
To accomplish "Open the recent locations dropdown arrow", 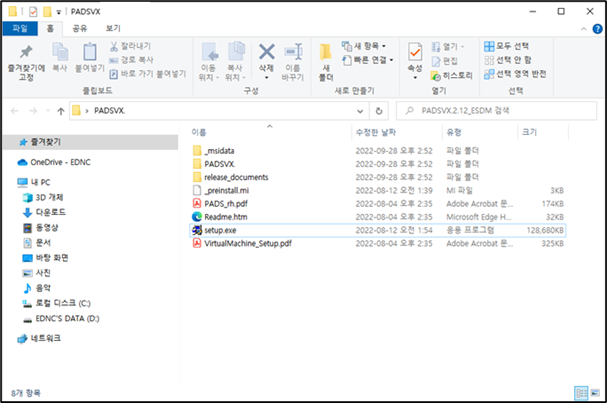I will point(48,111).
